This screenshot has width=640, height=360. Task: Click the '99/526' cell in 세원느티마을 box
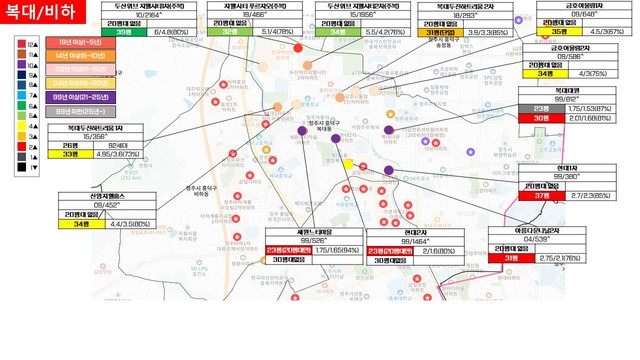pyautogui.click(x=314, y=241)
